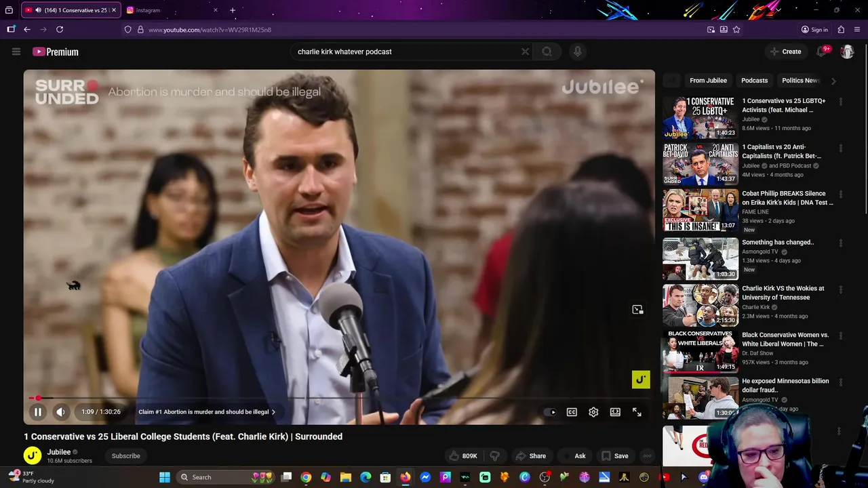Share the video
This screenshot has width=868, height=488.
point(530,456)
